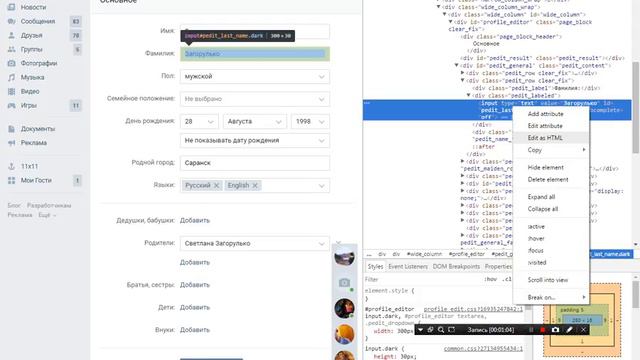Open common.css source link
Image resolution: width=640 pixels, height=360 pixels.
[x=483, y=349]
